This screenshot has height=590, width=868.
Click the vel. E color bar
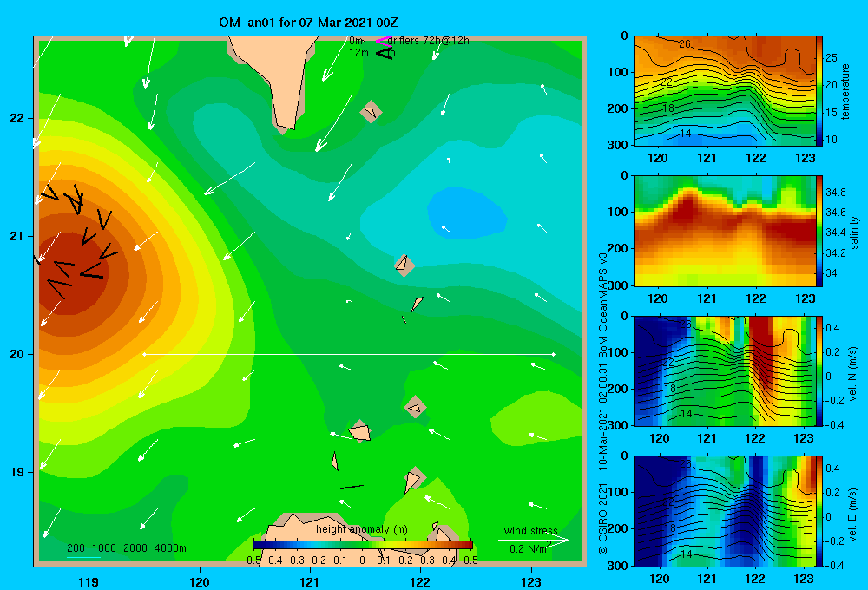pos(819,511)
